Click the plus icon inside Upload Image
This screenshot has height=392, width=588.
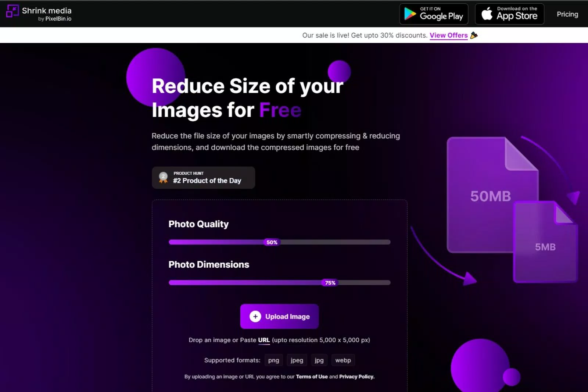255,316
